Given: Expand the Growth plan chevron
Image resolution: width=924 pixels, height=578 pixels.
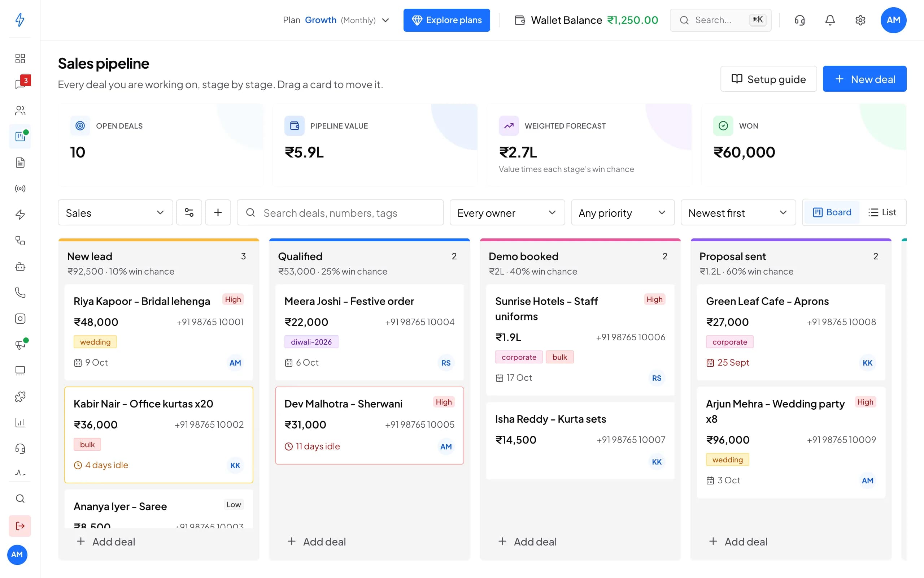Looking at the screenshot, I should click(385, 20).
